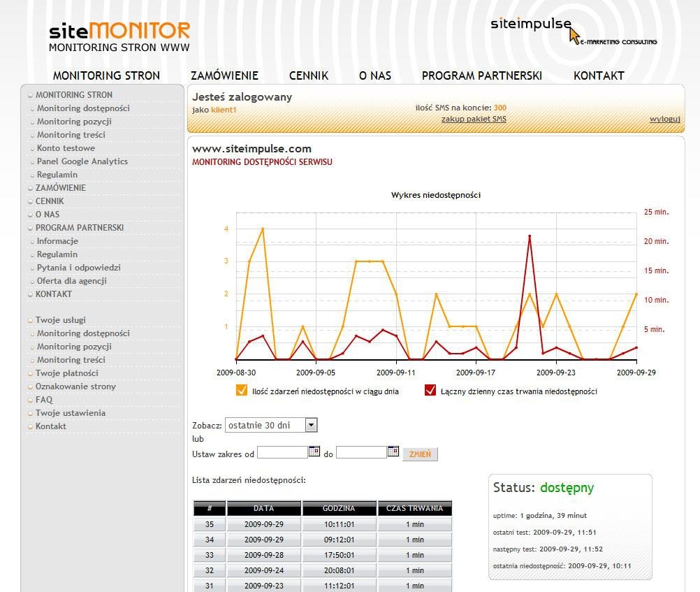The image size is (700, 592).
Task: Click the red peak point on chart
Action: [x=530, y=236]
